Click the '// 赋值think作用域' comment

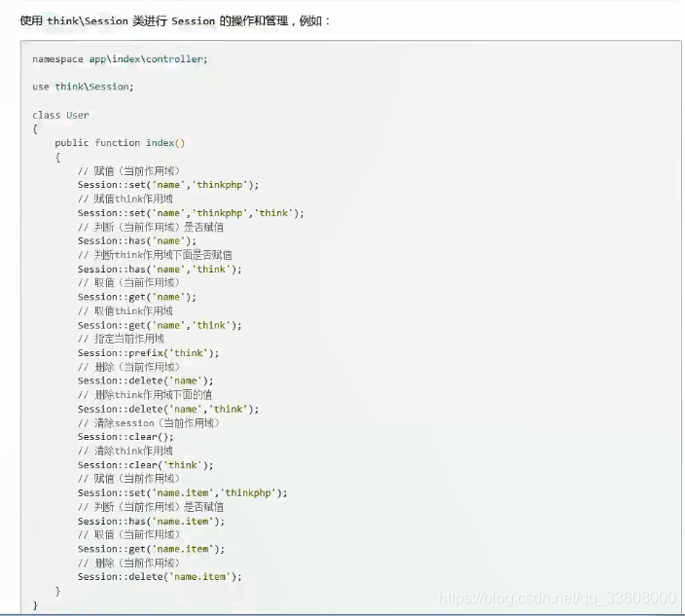125,199
